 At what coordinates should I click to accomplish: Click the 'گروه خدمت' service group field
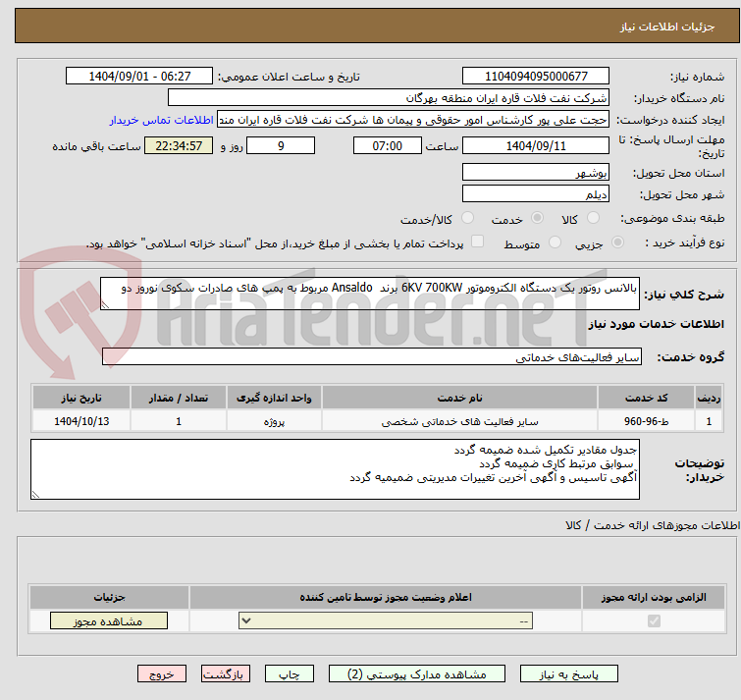370,357
